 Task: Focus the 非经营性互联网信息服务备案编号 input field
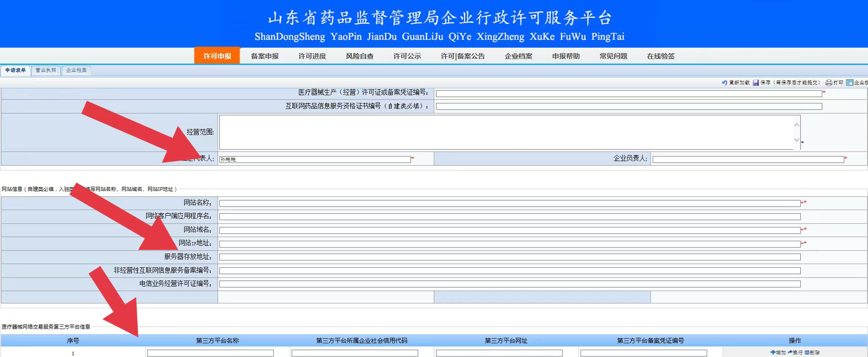[510, 271]
